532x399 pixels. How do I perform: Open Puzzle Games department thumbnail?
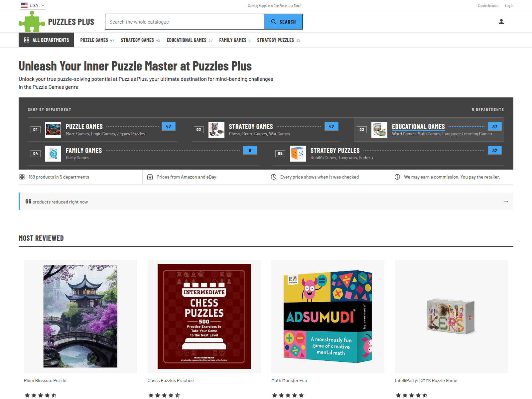53,130
